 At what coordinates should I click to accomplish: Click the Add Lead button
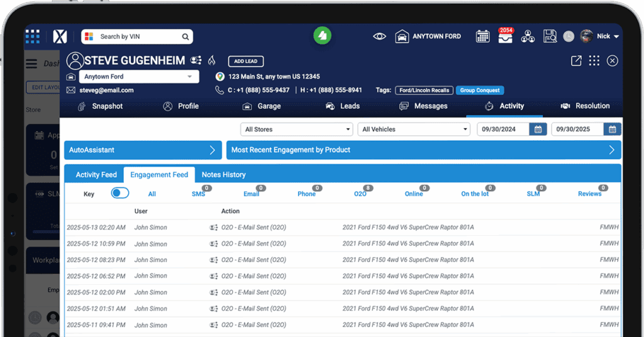pos(246,61)
